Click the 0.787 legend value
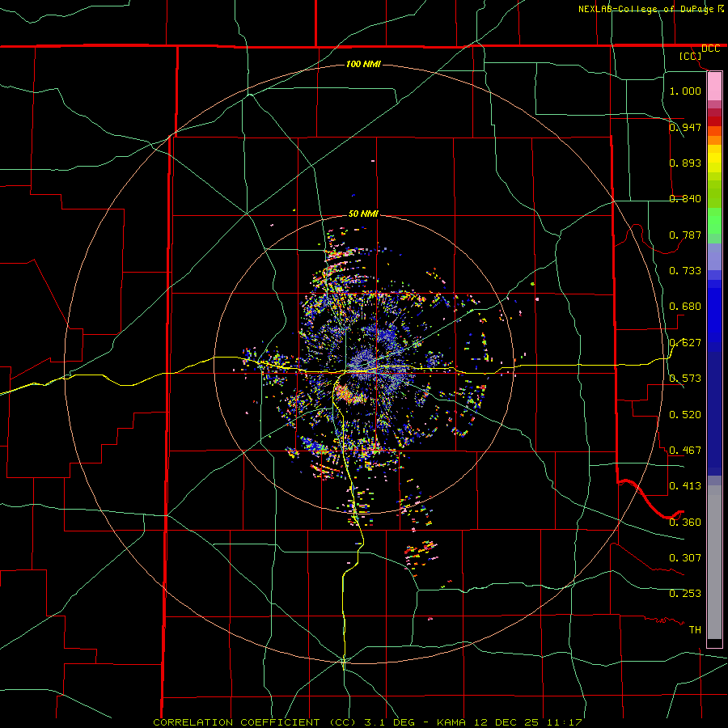The image size is (728, 728). 685,235
